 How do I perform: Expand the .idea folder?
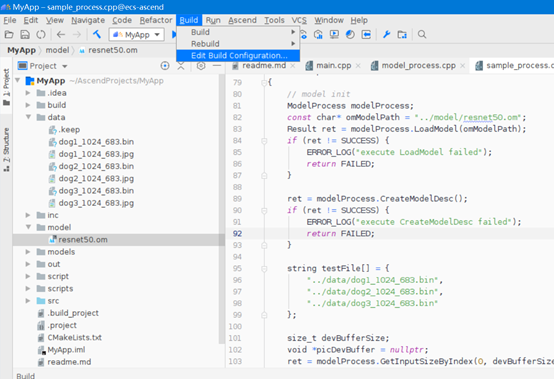pyautogui.click(x=28, y=93)
